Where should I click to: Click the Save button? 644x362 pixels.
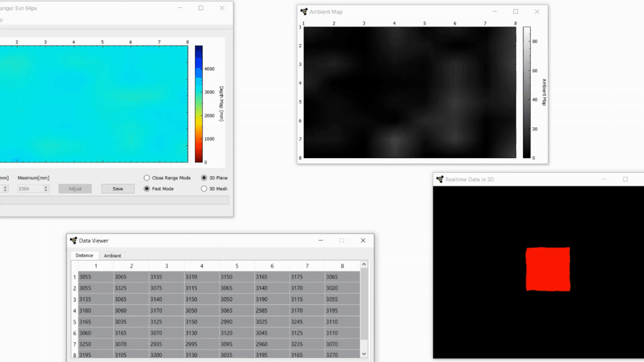118,189
